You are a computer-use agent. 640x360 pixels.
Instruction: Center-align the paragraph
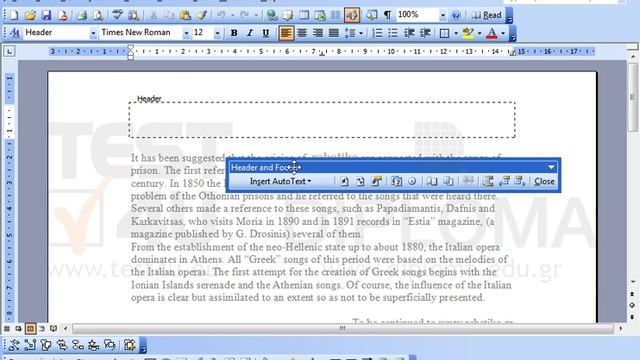(x=302, y=33)
